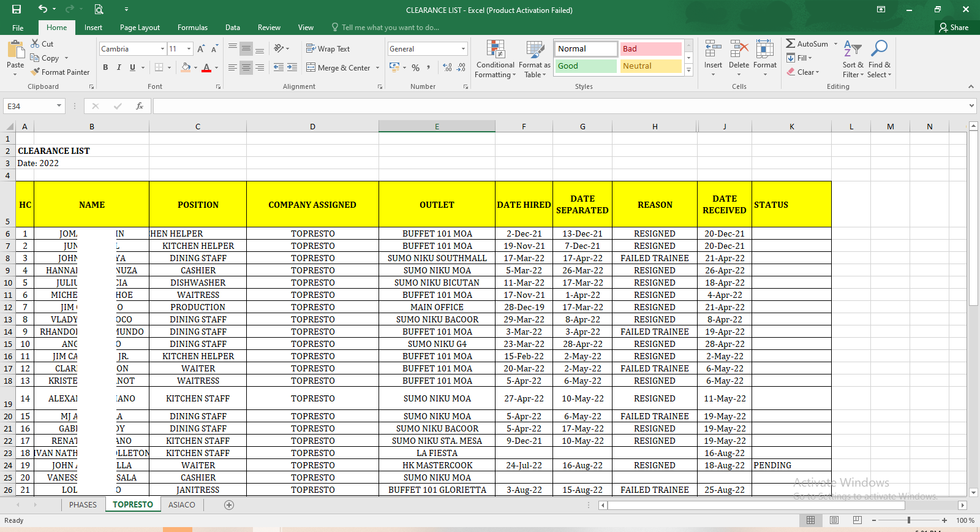This screenshot has height=532, width=980.
Task: Apply the Good cell style swatch
Action: tap(586, 66)
